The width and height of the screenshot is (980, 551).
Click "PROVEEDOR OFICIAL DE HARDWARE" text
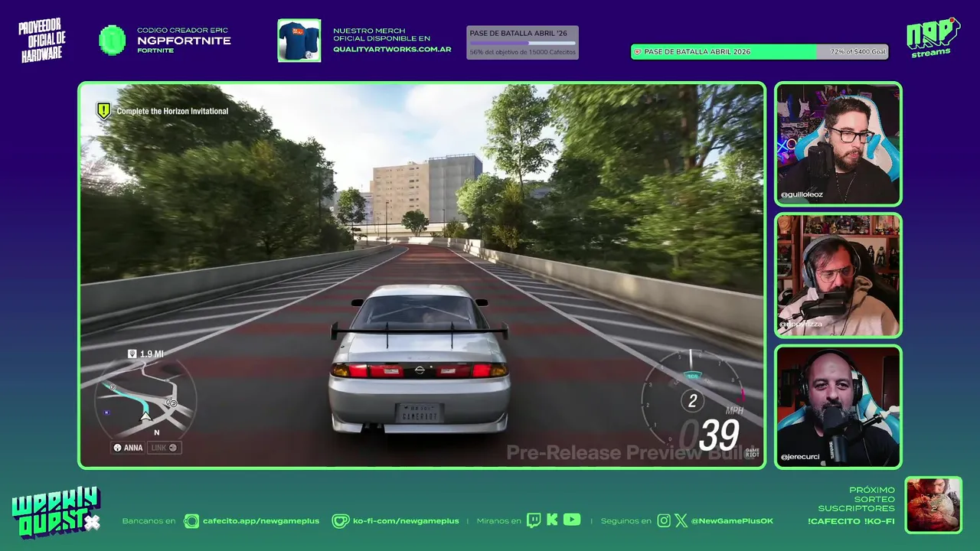point(42,40)
